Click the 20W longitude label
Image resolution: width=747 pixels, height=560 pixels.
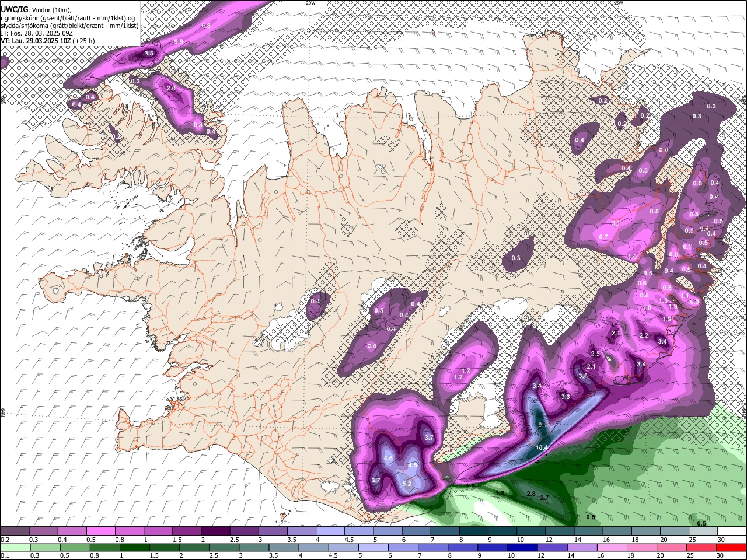(310, 3)
